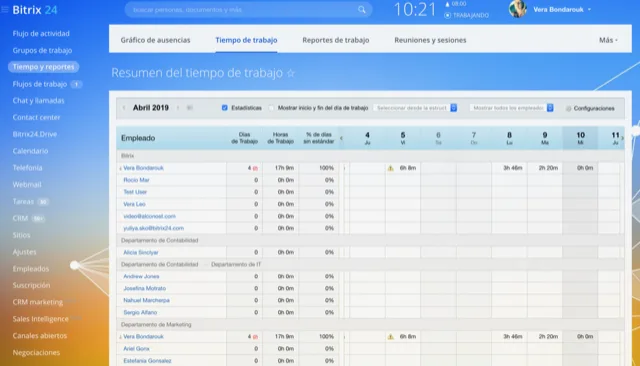This screenshot has width=640, height=366.
Task: Open Josefina Motrato employee link
Action: [144, 288]
